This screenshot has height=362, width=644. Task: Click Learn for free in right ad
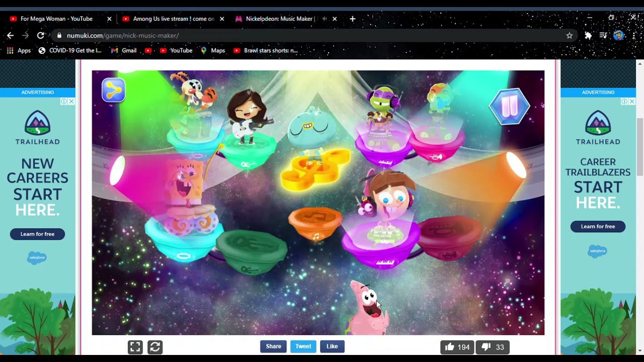click(598, 226)
